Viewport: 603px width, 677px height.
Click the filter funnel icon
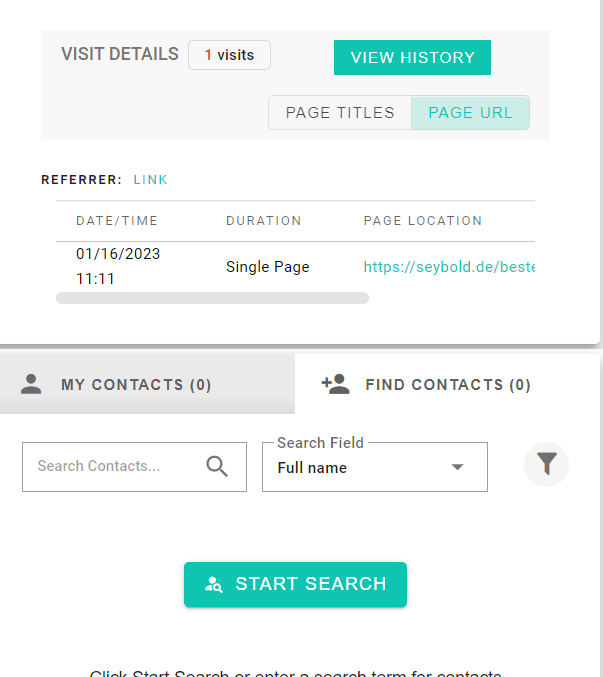click(x=546, y=464)
